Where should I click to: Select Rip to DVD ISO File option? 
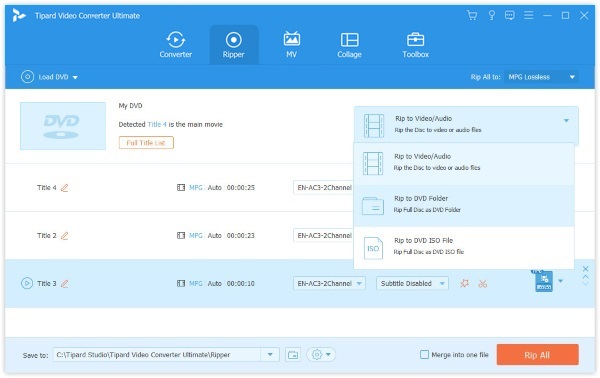pos(464,248)
